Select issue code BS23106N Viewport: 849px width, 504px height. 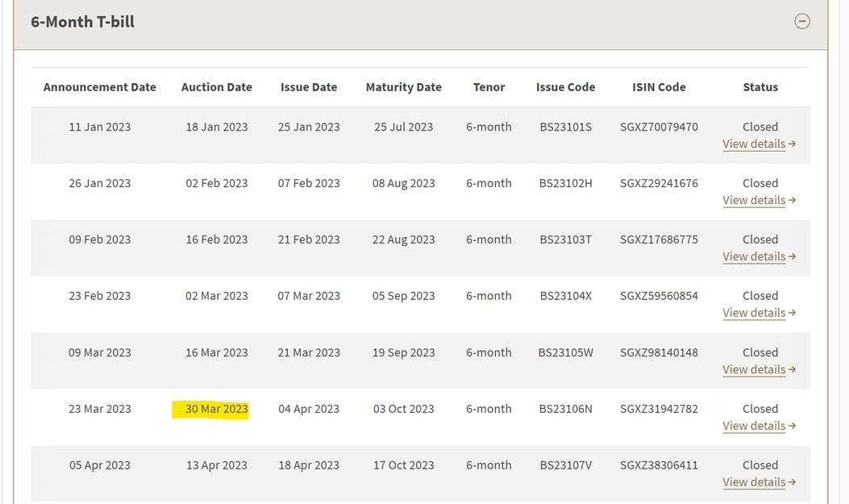click(x=565, y=410)
